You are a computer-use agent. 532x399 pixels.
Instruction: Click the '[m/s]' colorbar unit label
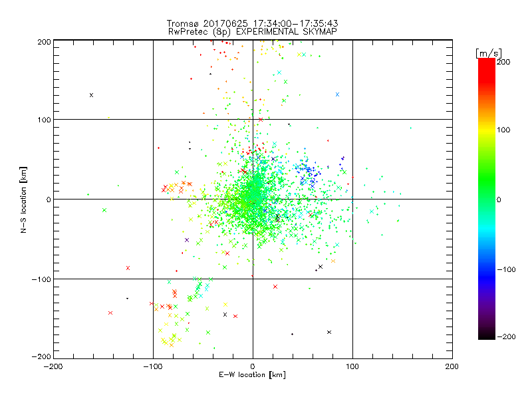pos(489,53)
